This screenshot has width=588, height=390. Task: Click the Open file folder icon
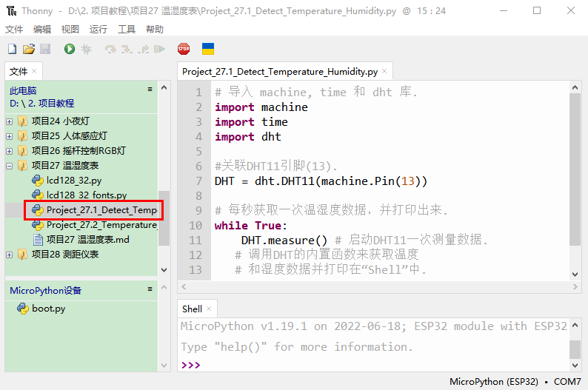tap(29, 49)
